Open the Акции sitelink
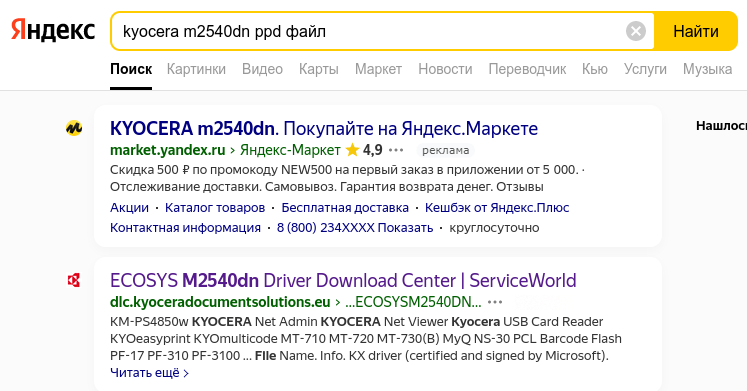747x391 pixels. (x=129, y=208)
